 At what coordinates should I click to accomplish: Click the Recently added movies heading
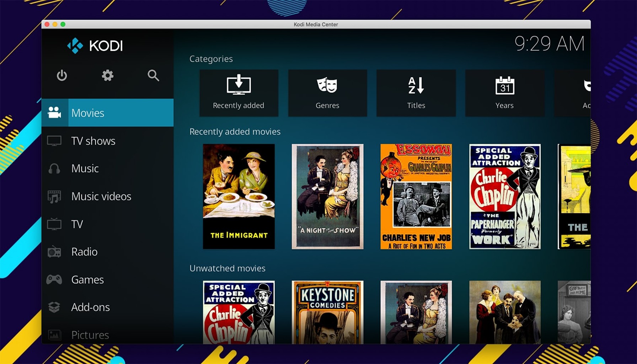coord(235,132)
